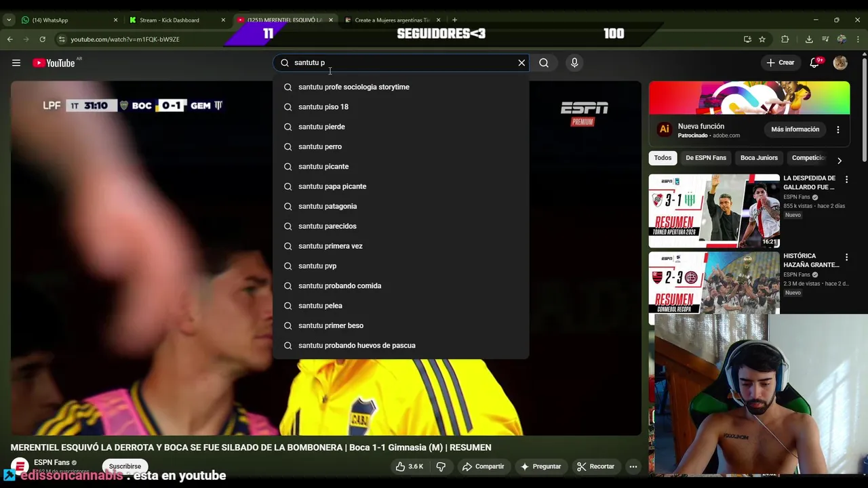Open more actions three-dot button below video
868x488 pixels.
[633, 466]
